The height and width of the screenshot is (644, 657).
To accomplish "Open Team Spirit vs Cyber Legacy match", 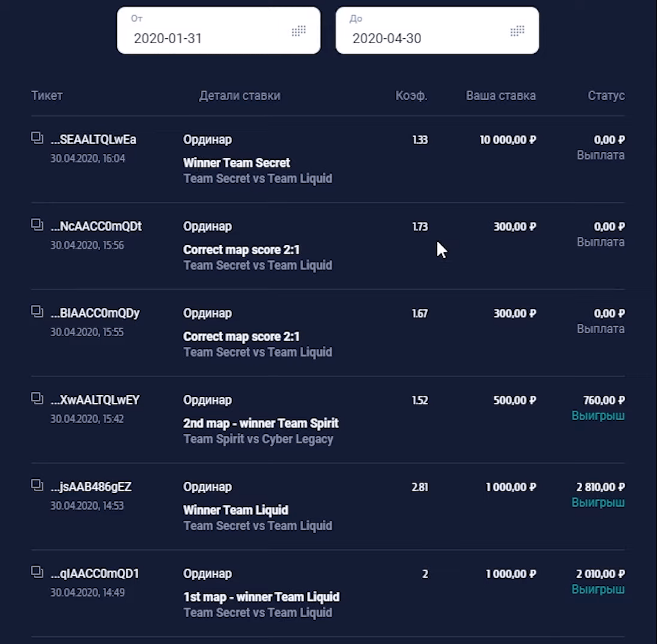I will (x=258, y=439).
